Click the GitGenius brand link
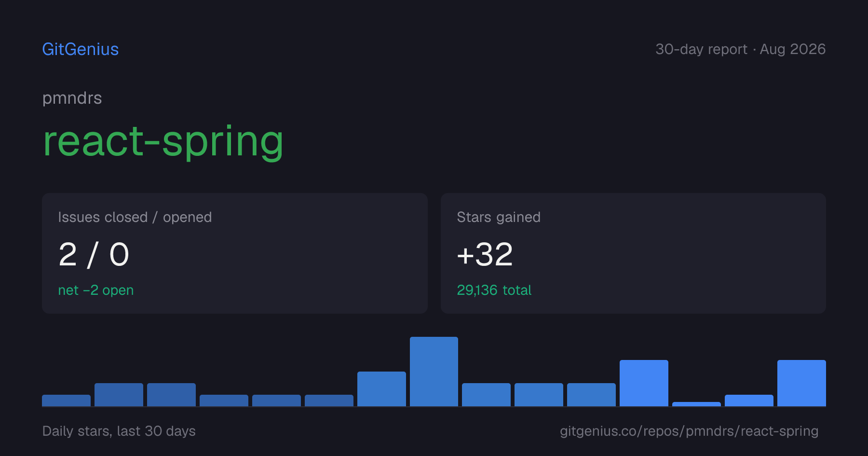 [x=81, y=49]
